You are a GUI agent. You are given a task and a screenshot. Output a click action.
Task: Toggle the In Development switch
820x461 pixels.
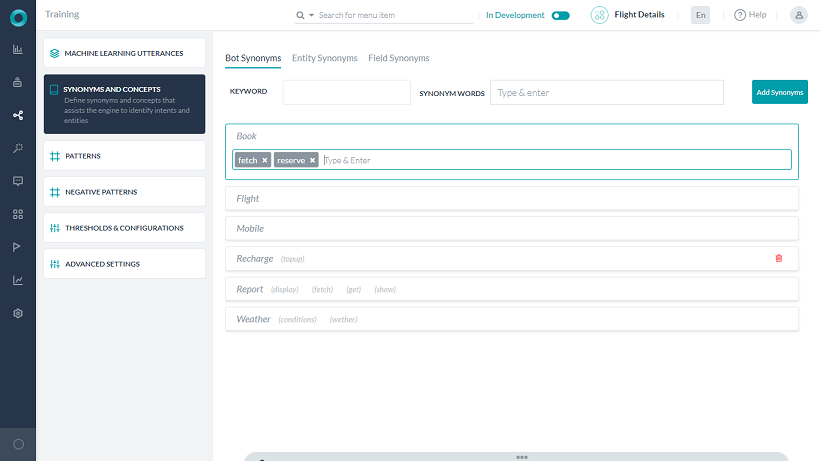click(x=561, y=15)
